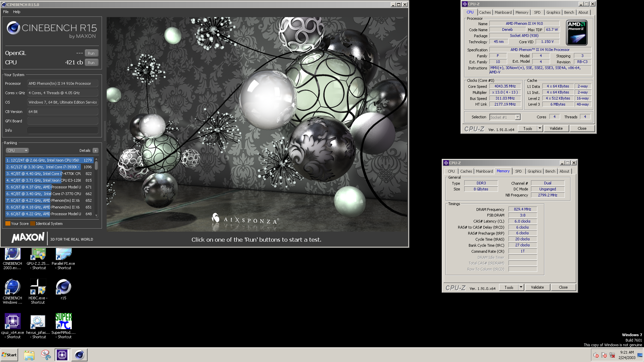
Task: Click the brown Identical System legend swatch
Action: pos(33,224)
